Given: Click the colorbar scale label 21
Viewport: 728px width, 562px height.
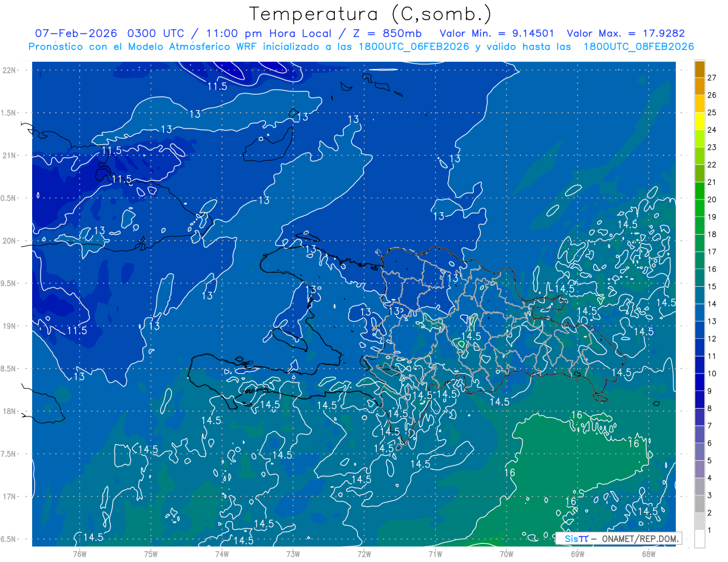Looking at the screenshot, I should [712, 182].
